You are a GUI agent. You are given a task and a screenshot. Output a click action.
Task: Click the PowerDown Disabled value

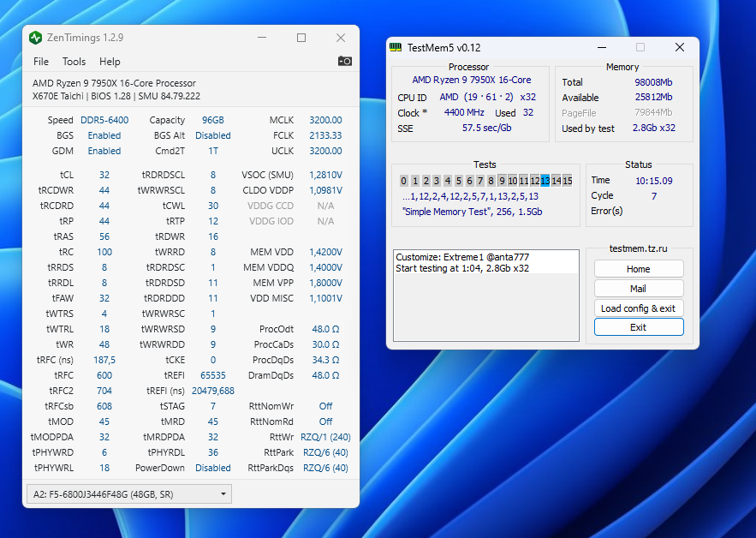(212, 468)
